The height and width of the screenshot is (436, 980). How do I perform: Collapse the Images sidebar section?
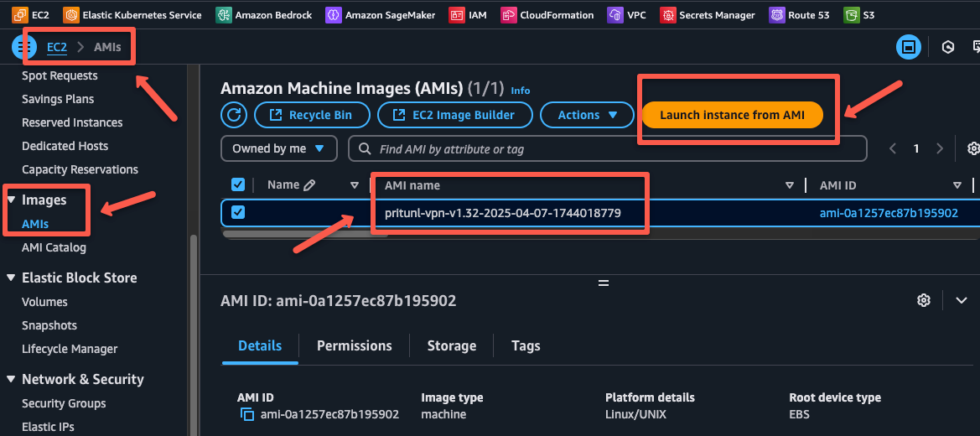[11, 200]
